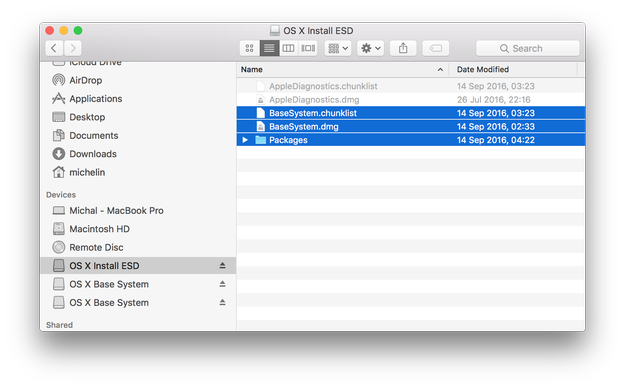Toggle the sort direction arrow in Name header
Viewport: 625px width, 388px height.
(440, 69)
